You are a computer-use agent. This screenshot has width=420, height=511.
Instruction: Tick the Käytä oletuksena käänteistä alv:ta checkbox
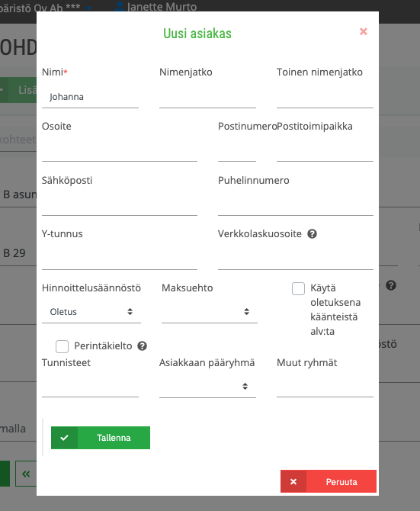[298, 288]
